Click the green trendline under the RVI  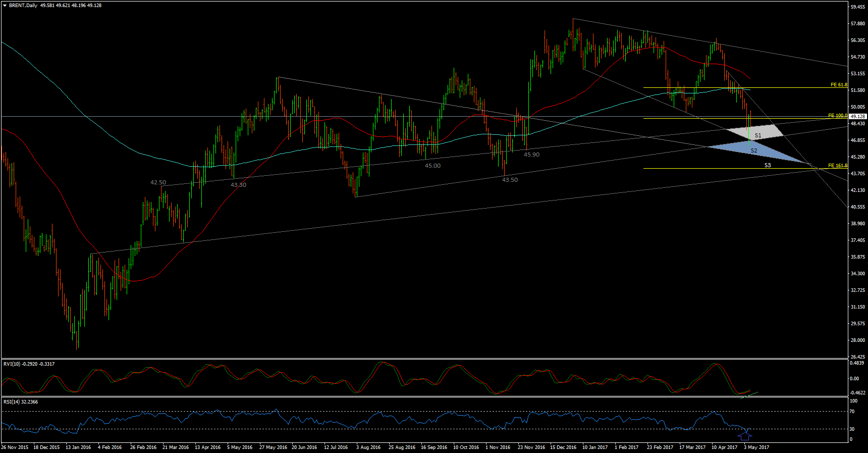(x=749, y=394)
